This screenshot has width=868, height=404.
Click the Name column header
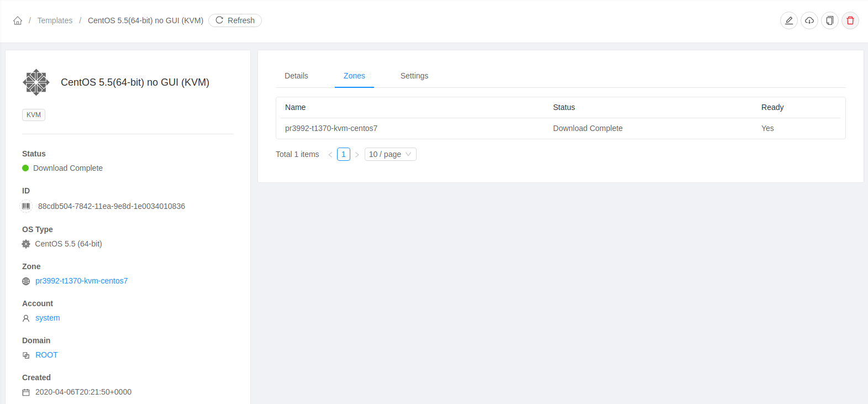click(296, 107)
